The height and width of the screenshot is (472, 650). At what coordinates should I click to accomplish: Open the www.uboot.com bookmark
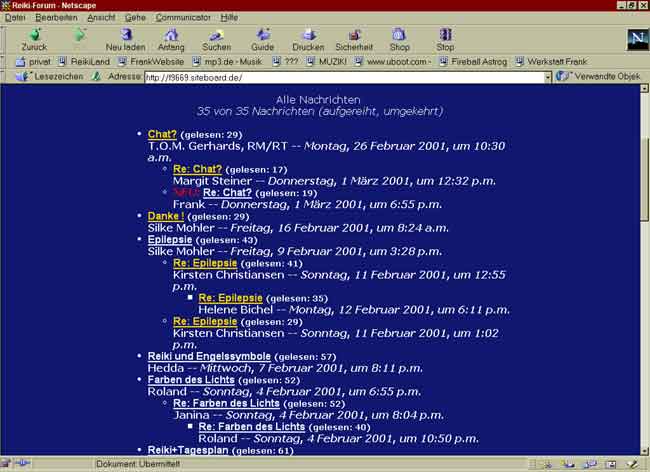[x=393, y=62]
